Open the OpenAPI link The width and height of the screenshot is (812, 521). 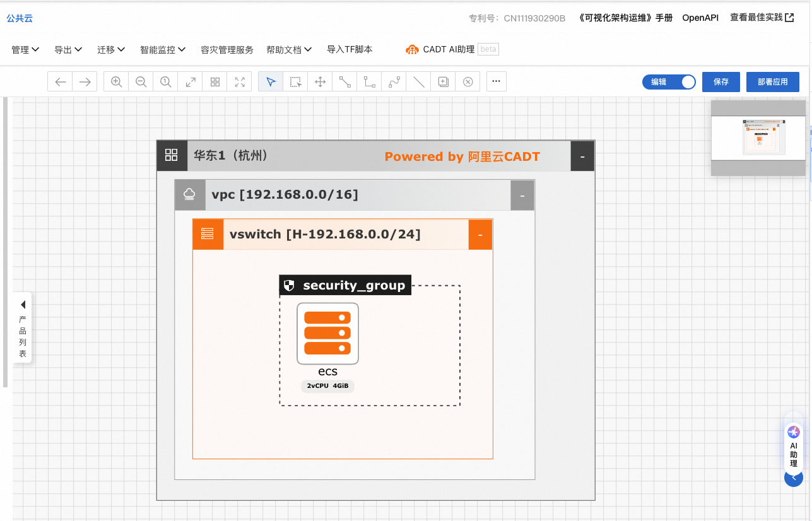tap(700, 18)
